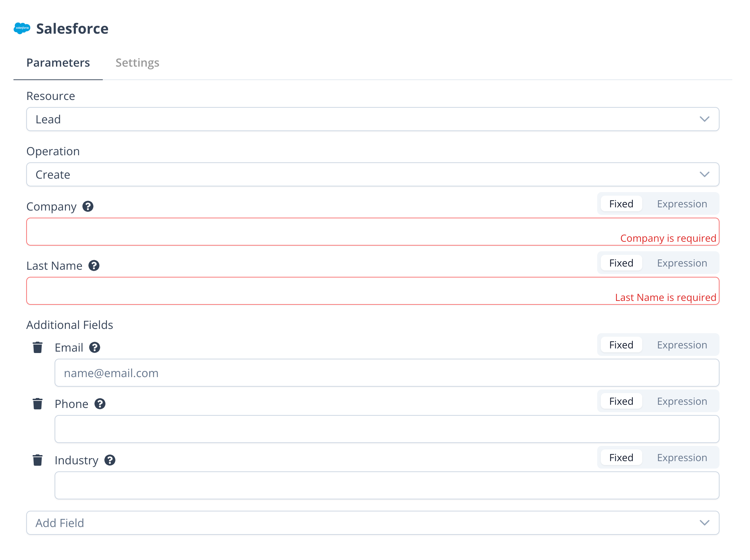
Task: Delete the Industry additional field
Action: (x=38, y=460)
